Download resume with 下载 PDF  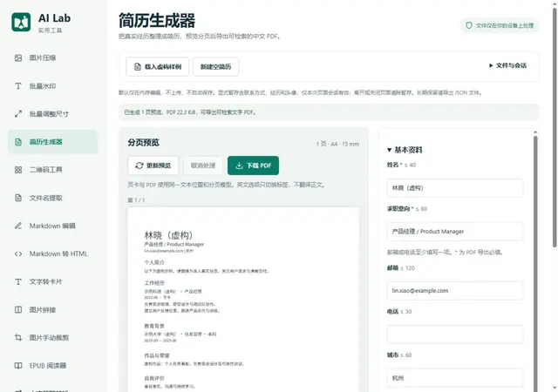coord(253,166)
